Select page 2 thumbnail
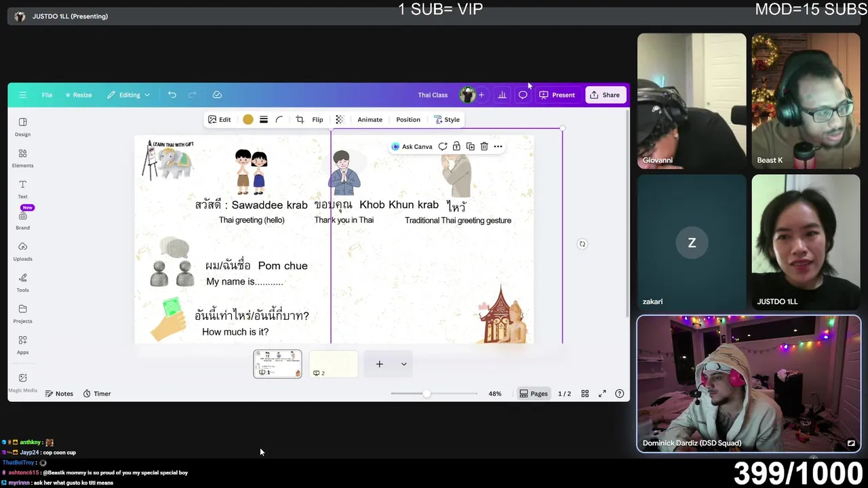 [x=334, y=364]
